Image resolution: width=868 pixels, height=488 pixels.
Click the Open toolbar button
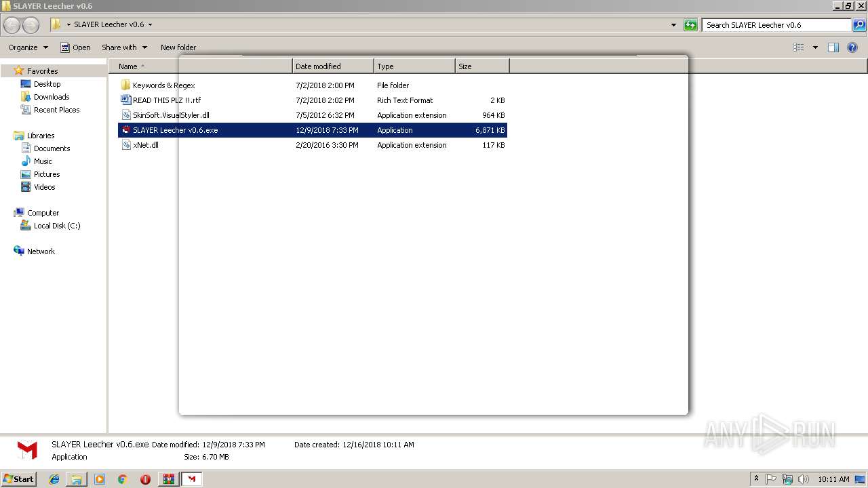click(x=75, y=47)
